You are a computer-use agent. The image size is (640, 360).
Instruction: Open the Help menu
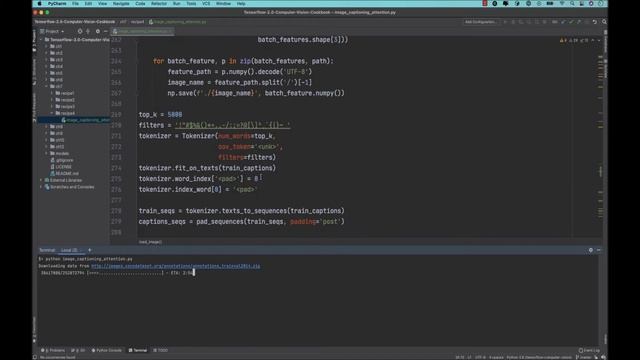[x=241, y=4]
